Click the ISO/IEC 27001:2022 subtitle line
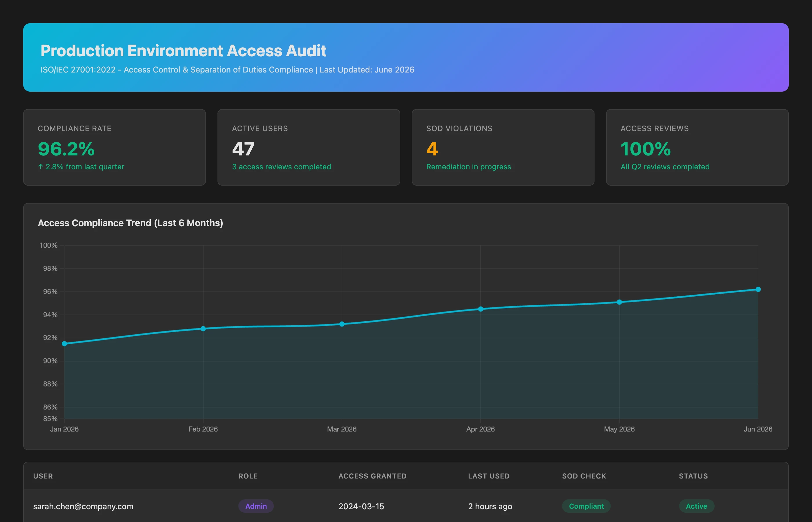The width and height of the screenshot is (812, 522). click(227, 70)
